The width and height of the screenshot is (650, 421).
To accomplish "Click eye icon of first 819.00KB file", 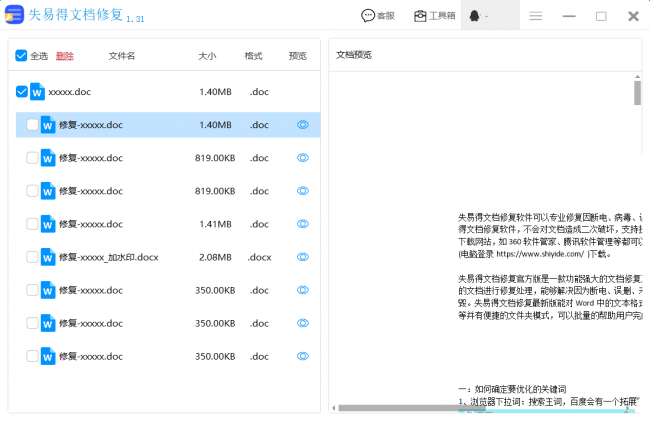I will (303, 157).
